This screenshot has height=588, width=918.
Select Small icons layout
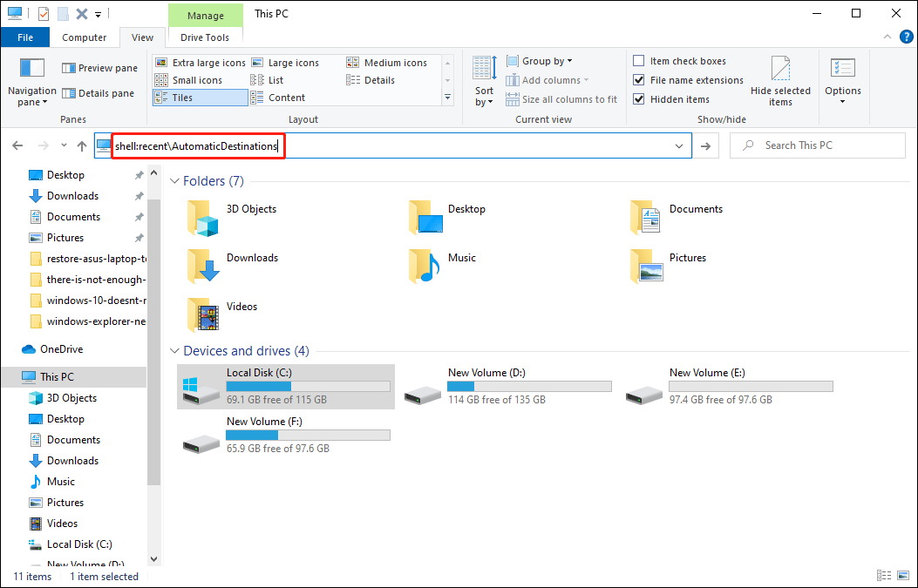click(188, 80)
